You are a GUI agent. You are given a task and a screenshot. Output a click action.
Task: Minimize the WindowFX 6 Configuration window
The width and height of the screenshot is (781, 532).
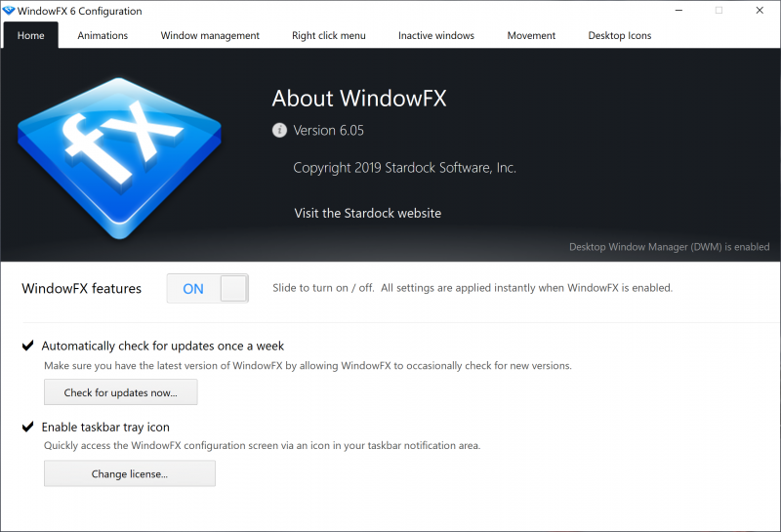click(678, 11)
